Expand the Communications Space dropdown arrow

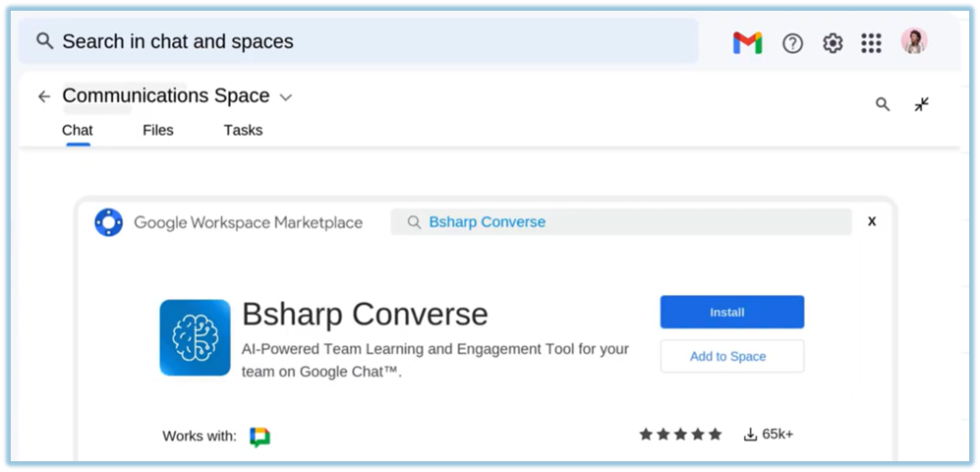pyautogui.click(x=286, y=97)
